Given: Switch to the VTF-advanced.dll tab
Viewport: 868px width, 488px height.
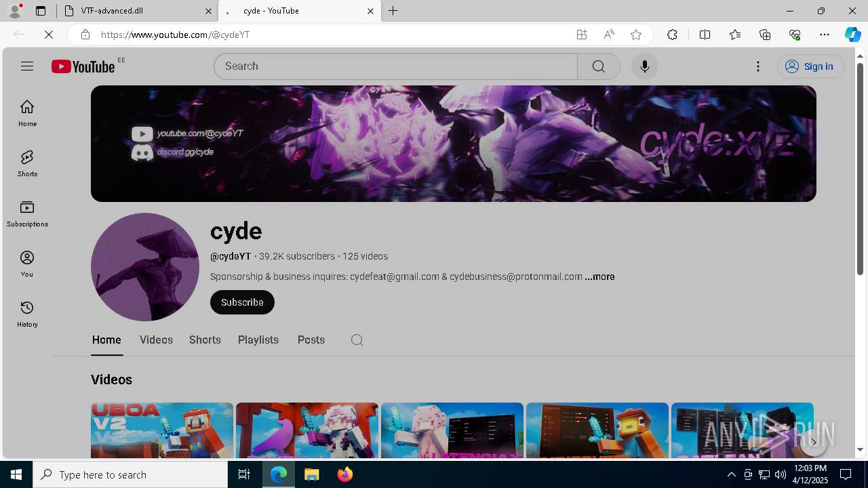Looking at the screenshot, I should coord(138,11).
